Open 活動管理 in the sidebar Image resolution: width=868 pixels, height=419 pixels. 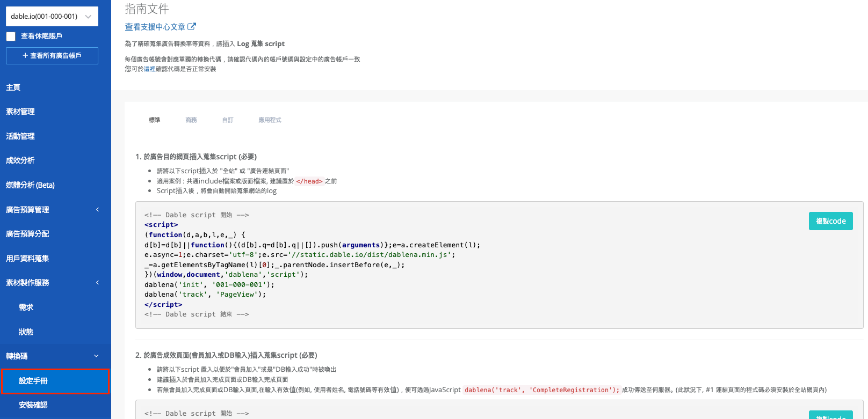20,136
